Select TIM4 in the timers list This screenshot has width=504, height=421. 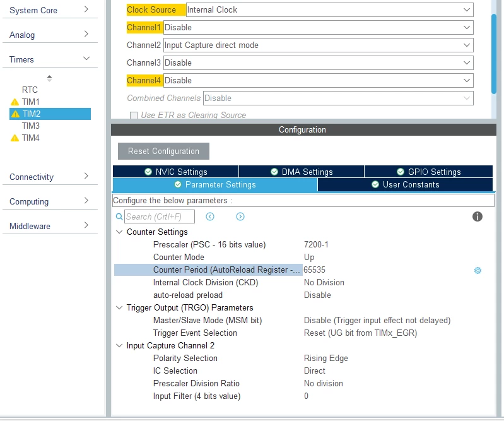(30, 138)
